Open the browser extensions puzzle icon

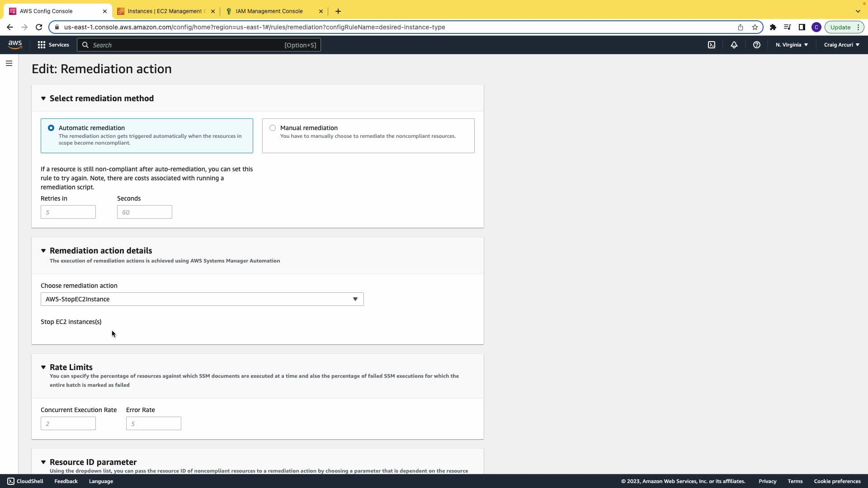[x=773, y=27]
